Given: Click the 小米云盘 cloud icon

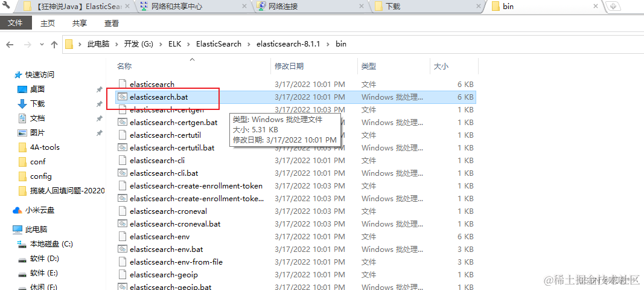Looking at the screenshot, I should 18,210.
